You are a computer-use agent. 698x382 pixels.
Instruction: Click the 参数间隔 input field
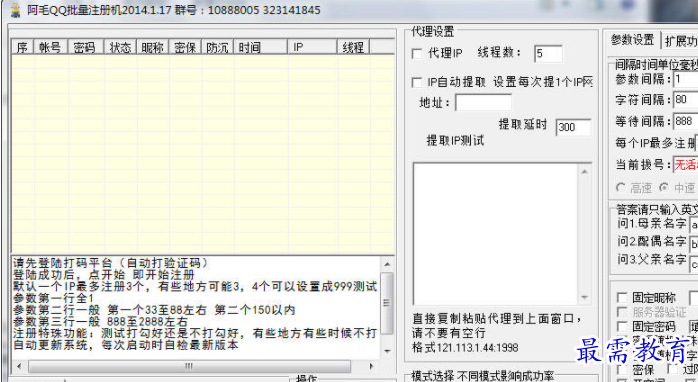[686, 80]
